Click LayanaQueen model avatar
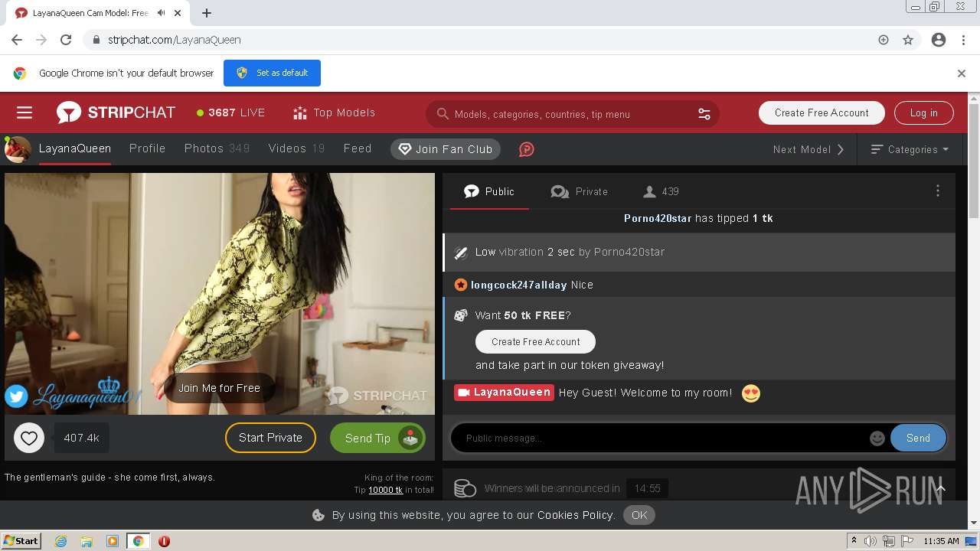 18,149
